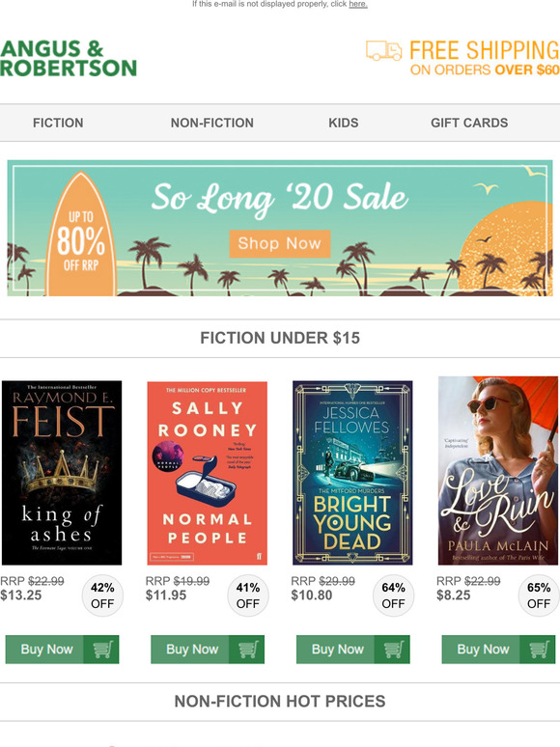The image size is (560, 747).
Task: Click the free shipping truck icon
Action: [x=383, y=50]
